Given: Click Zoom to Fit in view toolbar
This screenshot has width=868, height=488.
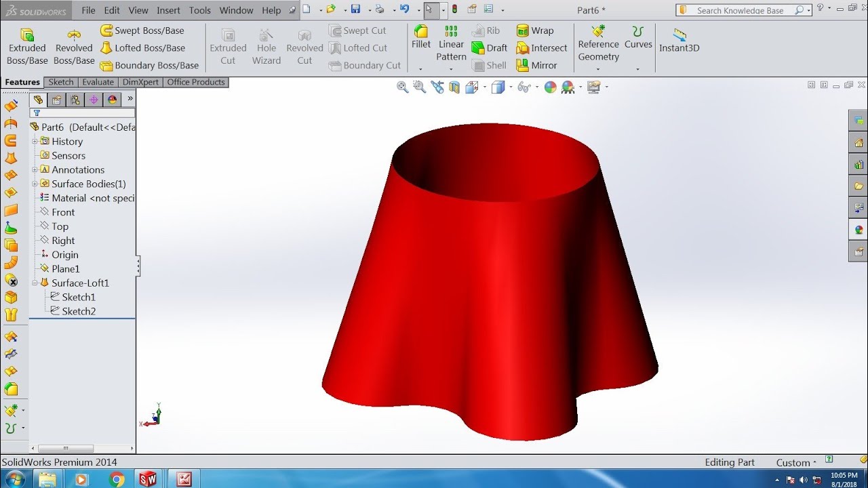Looking at the screenshot, I should click(402, 87).
